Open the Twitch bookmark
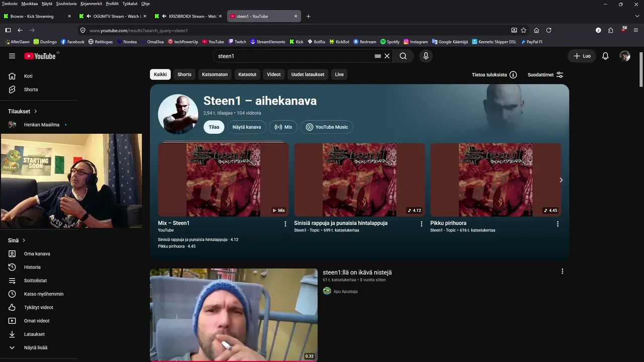Screen dimensions: 644x362 point(237,42)
